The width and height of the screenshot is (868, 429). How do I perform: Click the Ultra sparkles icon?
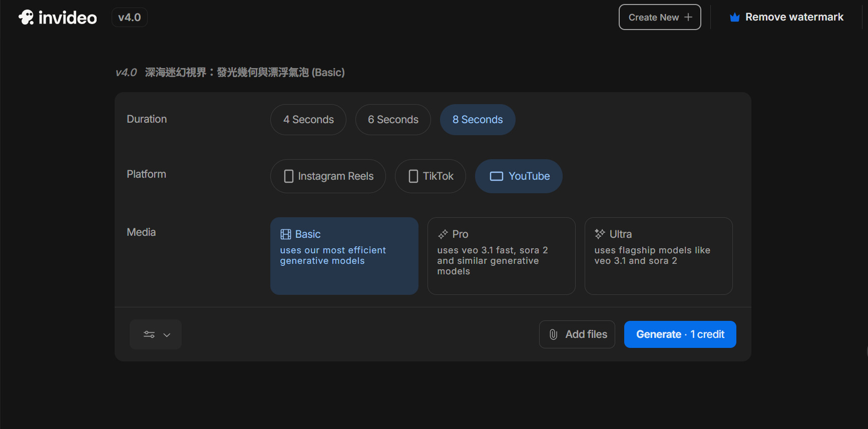point(600,234)
